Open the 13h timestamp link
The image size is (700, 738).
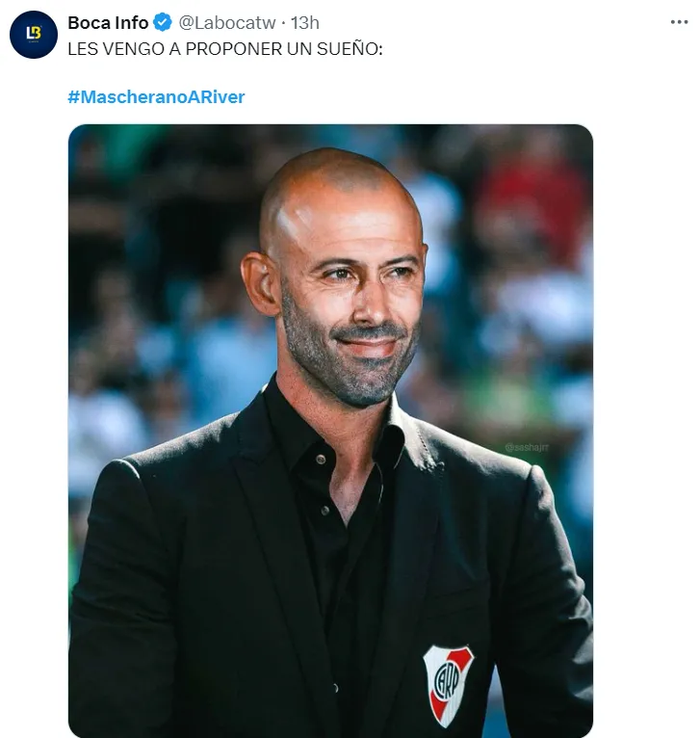(x=305, y=22)
